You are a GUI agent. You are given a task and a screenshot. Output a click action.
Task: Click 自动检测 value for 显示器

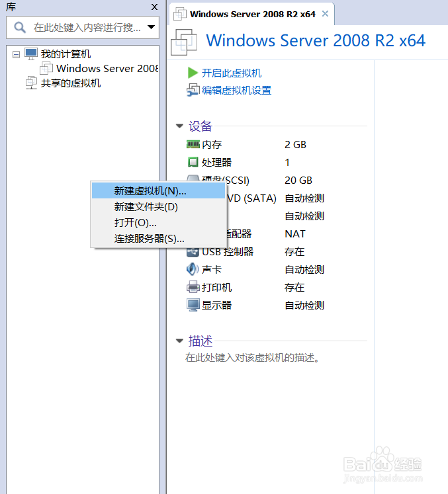coord(304,306)
